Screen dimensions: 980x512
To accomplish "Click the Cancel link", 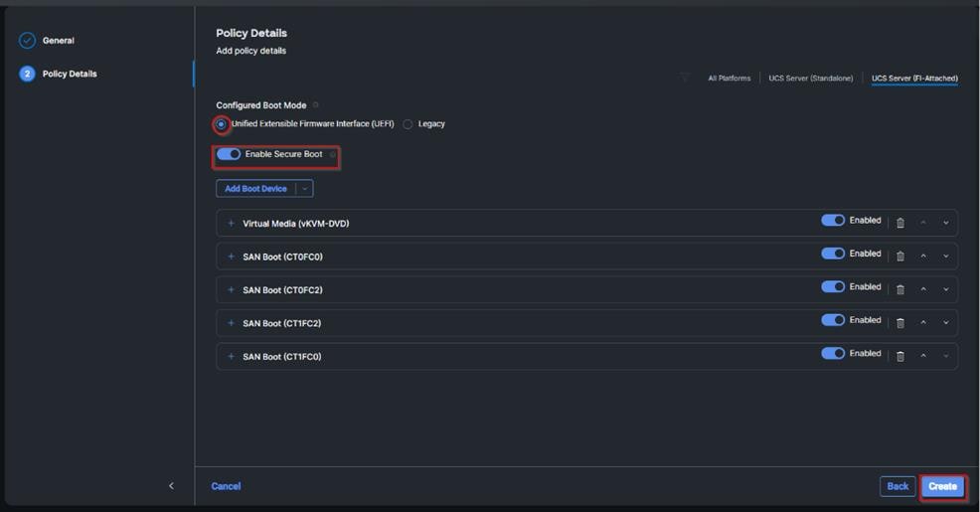I will tap(226, 486).
